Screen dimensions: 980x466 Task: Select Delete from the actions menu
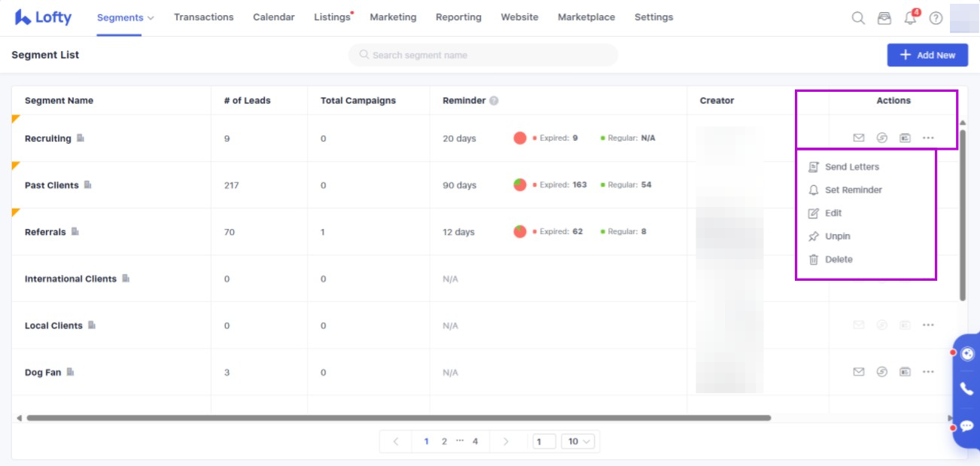click(x=838, y=260)
